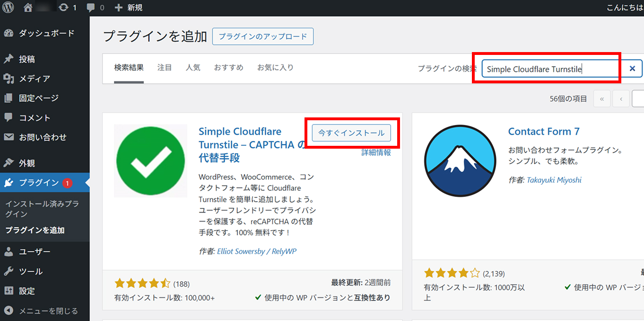Select プラグインを追加 submenu item

coord(35,231)
